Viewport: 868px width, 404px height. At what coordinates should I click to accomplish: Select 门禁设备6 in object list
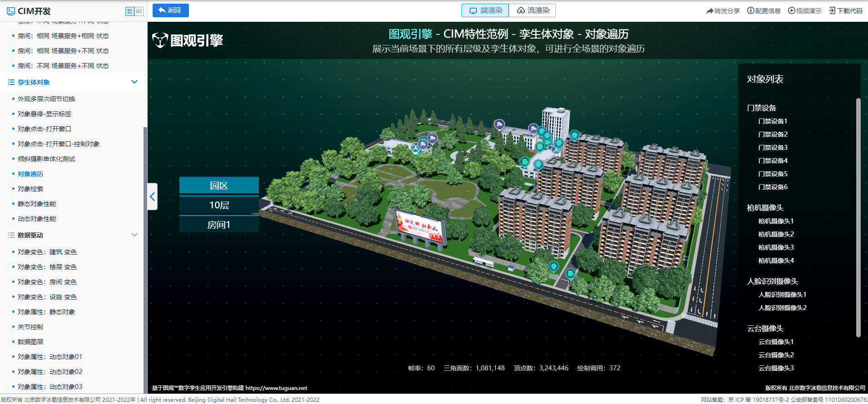pos(773,187)
